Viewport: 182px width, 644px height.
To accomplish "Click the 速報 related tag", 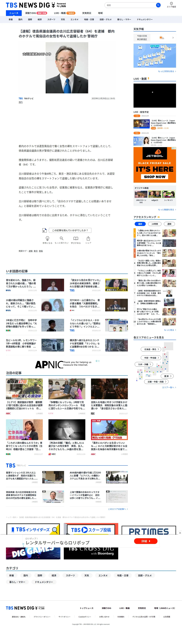I will [30, 251].
